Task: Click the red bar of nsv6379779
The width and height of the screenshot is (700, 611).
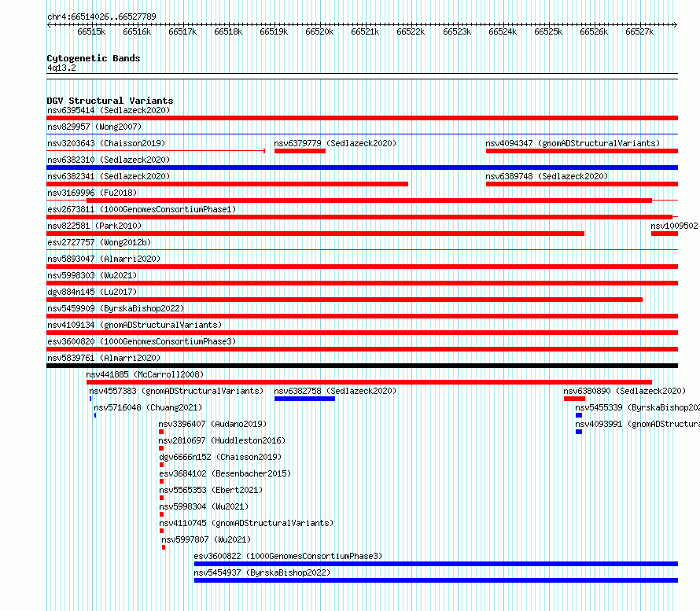Action: [300, 151]
